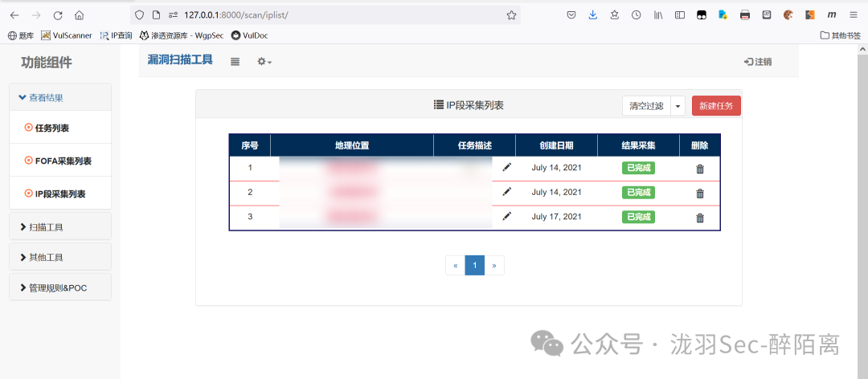Image resolution: width=868 pixels, height=379 pixels.
Task: Open dropdown caret next to 清空过滤
Action: (x=678, y=106)
